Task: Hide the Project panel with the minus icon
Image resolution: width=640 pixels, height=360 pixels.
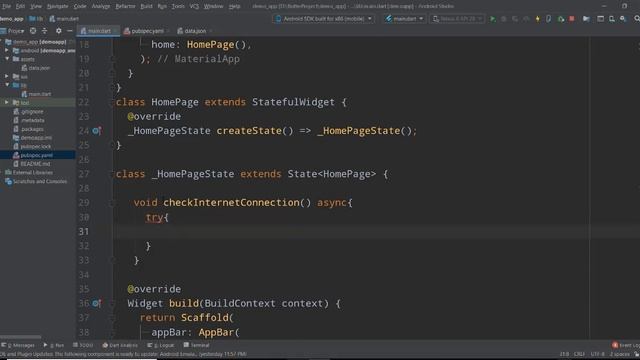Action: [70, 31]
